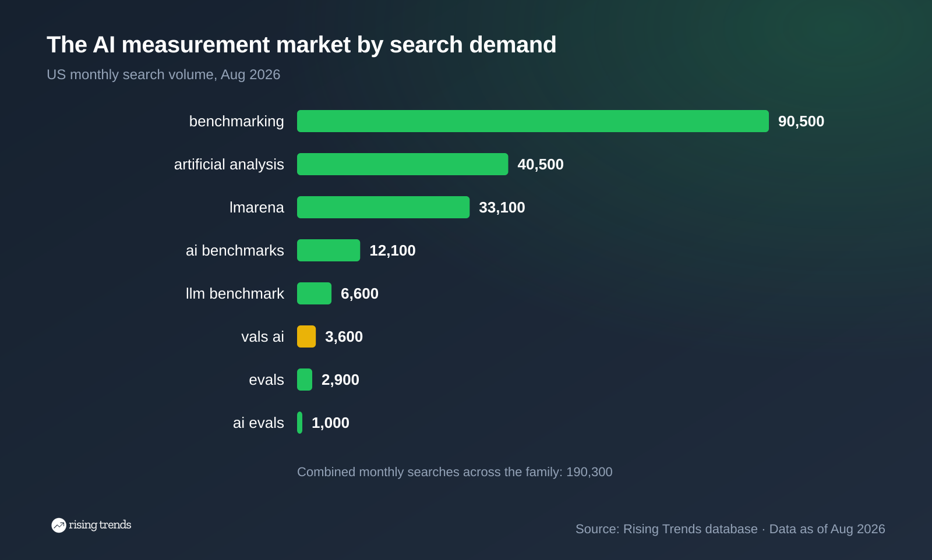This screenshot has width=932, height=560.
Task: Click the 'artificial analysis' row label
Action: pyautogui.click(x=229, y=164)
